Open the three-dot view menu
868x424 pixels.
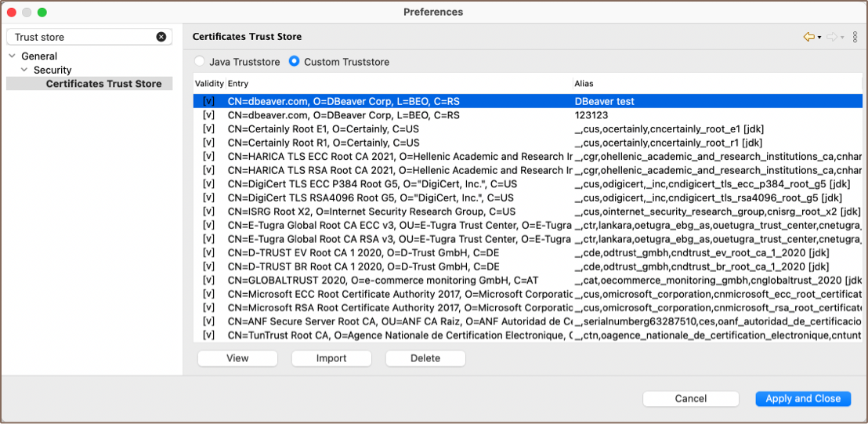click(855, 37)
